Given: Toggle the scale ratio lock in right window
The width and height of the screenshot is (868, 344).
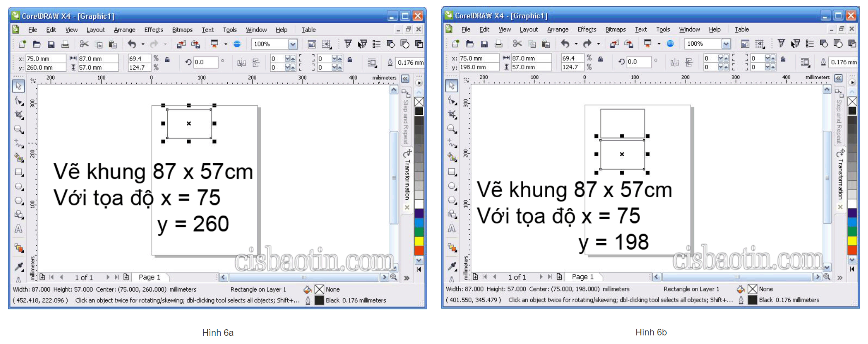Looking at the screenshot, I should [x=600, y=59].
